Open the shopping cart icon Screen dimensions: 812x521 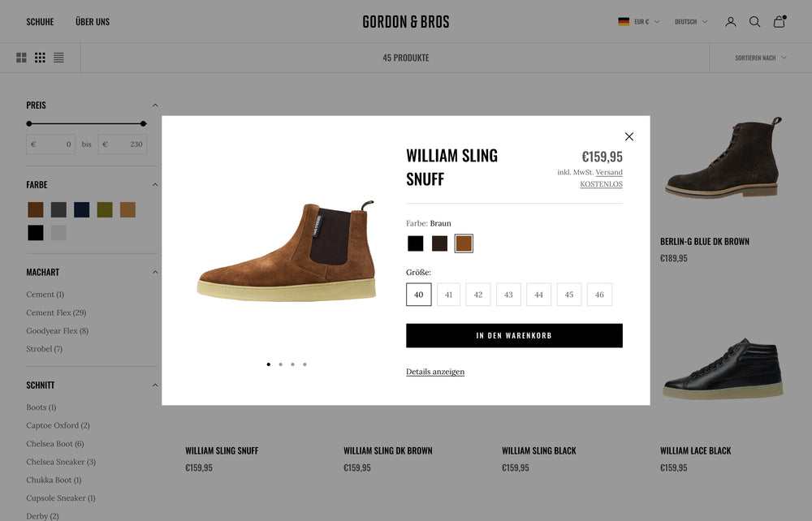point(779,22)
